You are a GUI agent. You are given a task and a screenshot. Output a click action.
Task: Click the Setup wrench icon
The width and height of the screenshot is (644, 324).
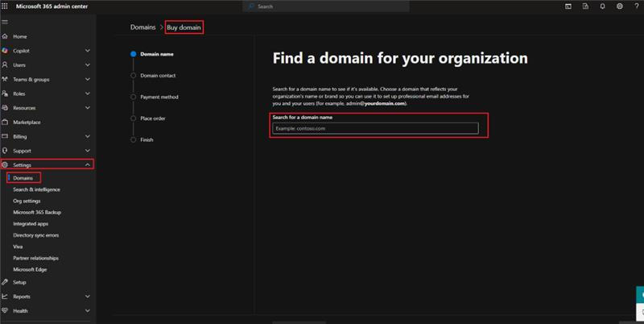pyautogui.click(x=5, y=282)
